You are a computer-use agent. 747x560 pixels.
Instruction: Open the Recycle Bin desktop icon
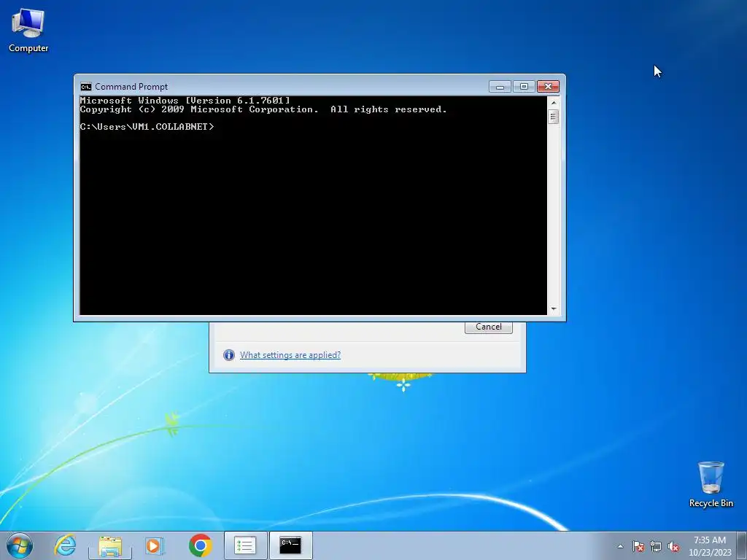tap(711, 484)
